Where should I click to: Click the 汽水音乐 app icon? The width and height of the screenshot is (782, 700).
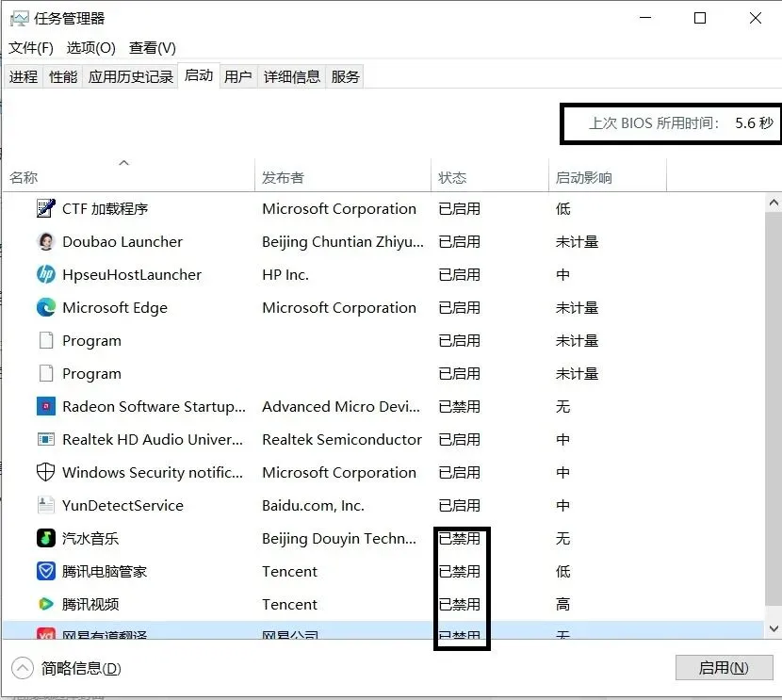46,538
